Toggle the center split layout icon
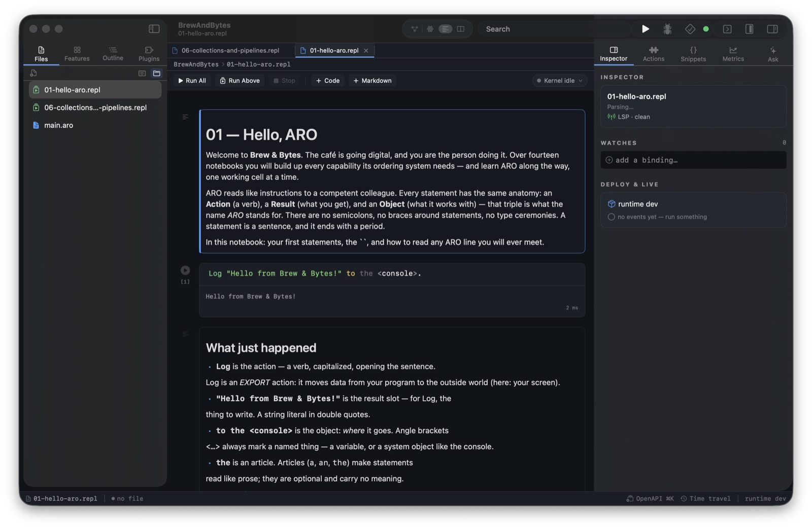Viewport: 812px width, 529px height. [x=749, y=29]
